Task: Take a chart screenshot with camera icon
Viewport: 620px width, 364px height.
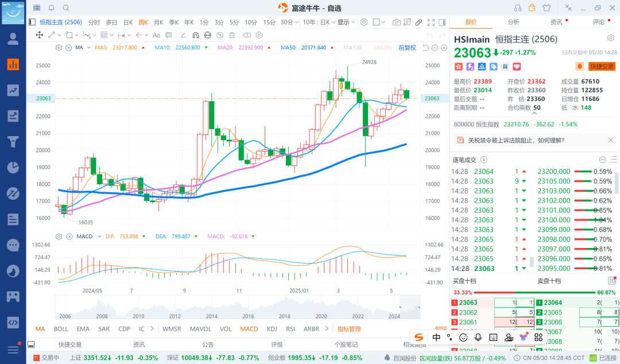Action: point(396,22)
